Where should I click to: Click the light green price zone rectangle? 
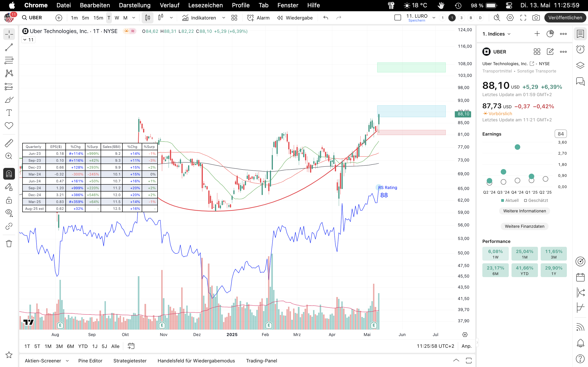(411, 67)
